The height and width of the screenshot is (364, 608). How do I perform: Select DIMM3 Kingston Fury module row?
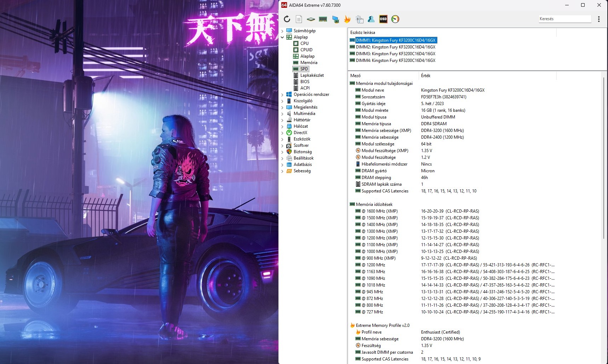click(396, 54)
